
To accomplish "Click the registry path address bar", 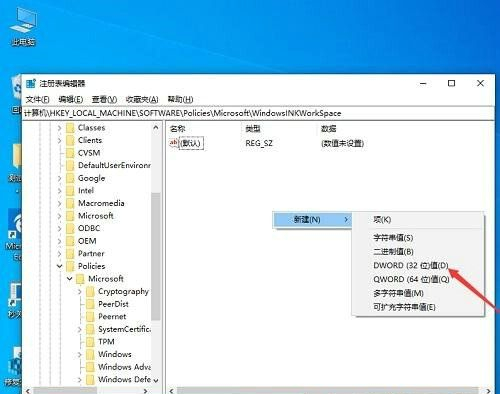I will pos(258,113).
